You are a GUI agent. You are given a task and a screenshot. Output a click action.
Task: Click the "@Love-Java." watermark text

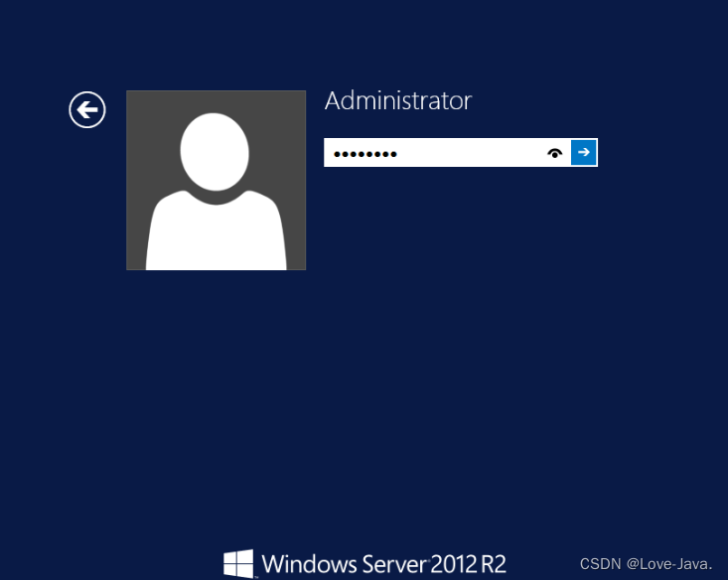(x=669, y=563)
